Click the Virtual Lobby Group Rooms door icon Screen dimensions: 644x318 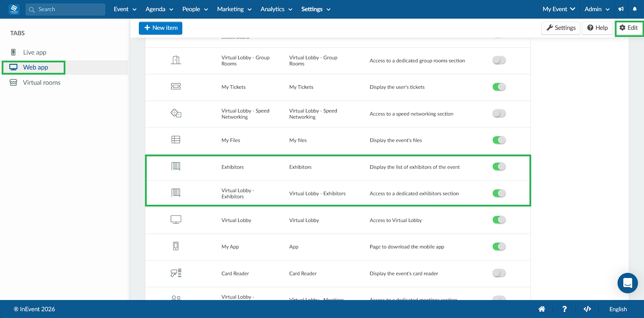click(176, 60)
